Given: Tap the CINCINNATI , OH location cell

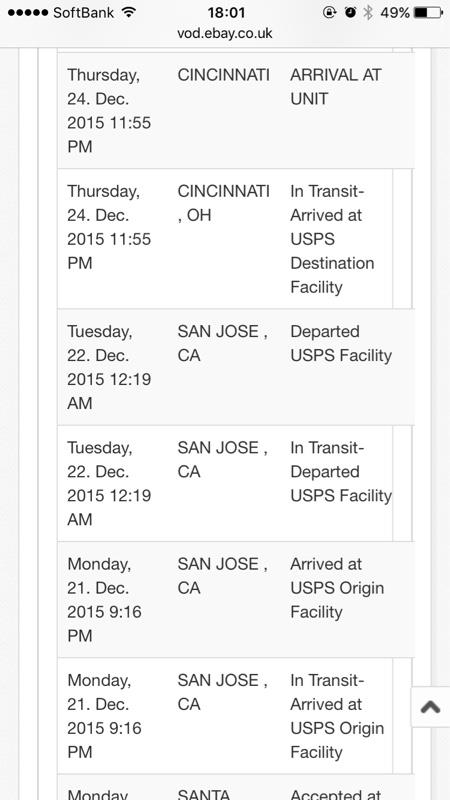Looking at the screenshot, I should point(223,203).
